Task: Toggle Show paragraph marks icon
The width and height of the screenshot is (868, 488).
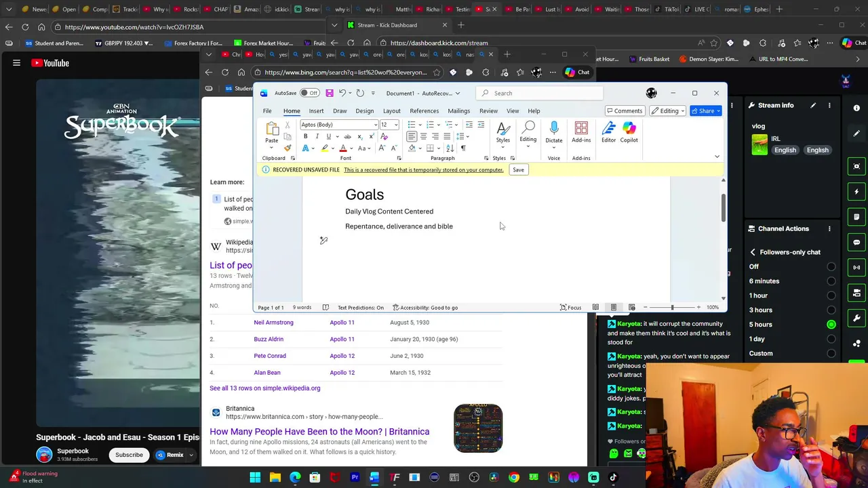Action: coord(463,148)
